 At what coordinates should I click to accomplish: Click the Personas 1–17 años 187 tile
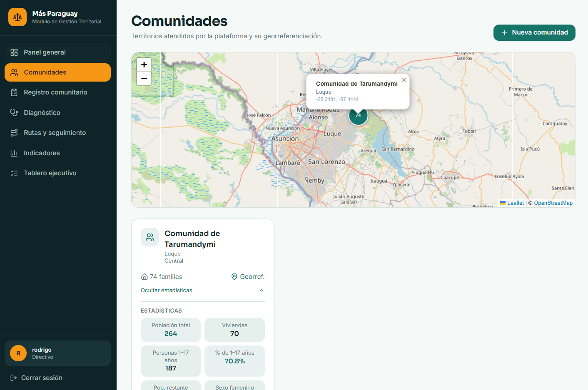point(171,361)
